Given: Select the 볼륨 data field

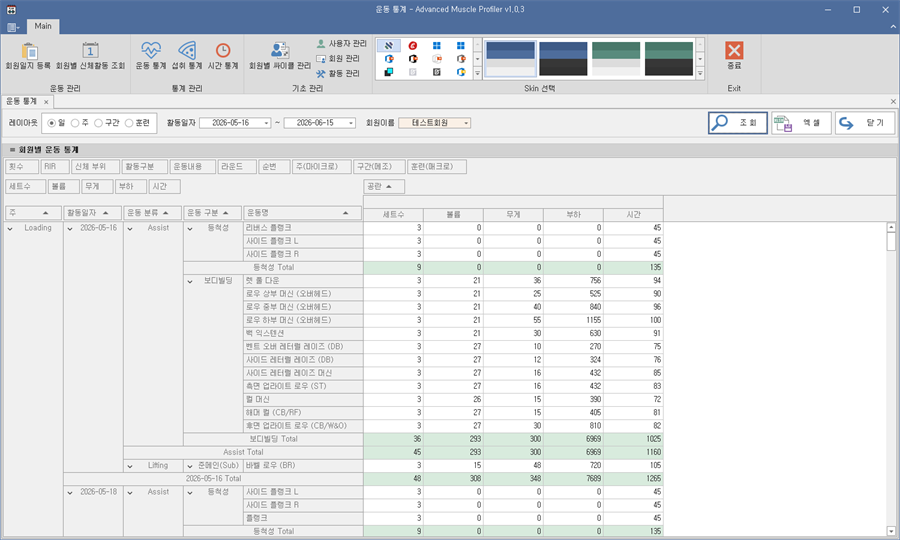Looking at the screenshot, I should (x=63, y=187).
